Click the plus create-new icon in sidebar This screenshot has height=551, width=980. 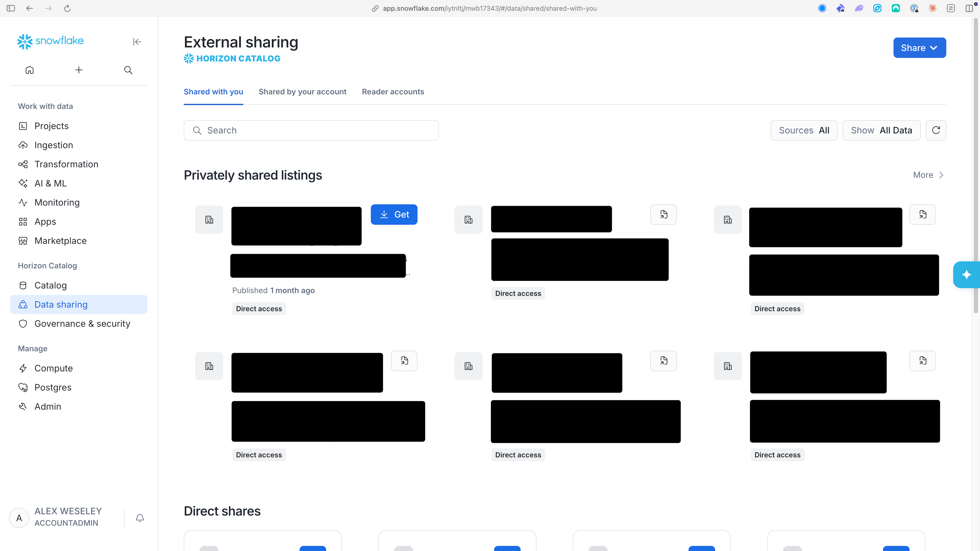coord(79,70)
